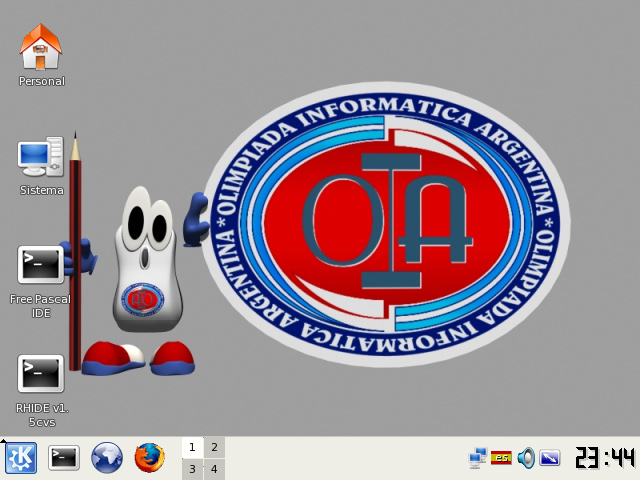Open the terminal from the panel
The image size is (640, 480).
point(64,458)
